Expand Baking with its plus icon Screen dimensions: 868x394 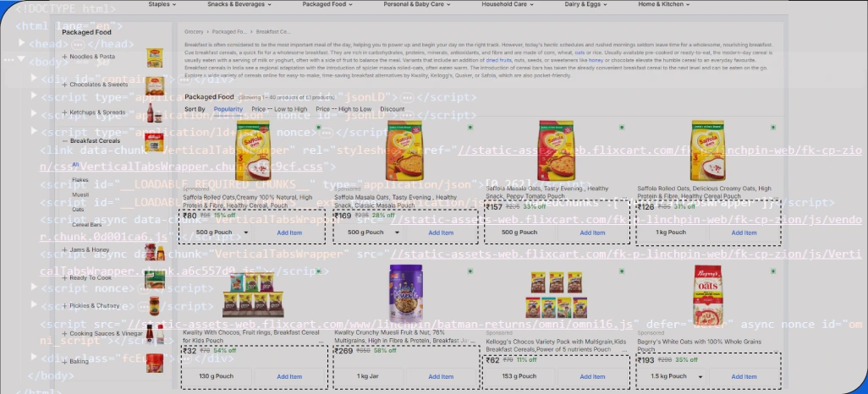(65, 362)
